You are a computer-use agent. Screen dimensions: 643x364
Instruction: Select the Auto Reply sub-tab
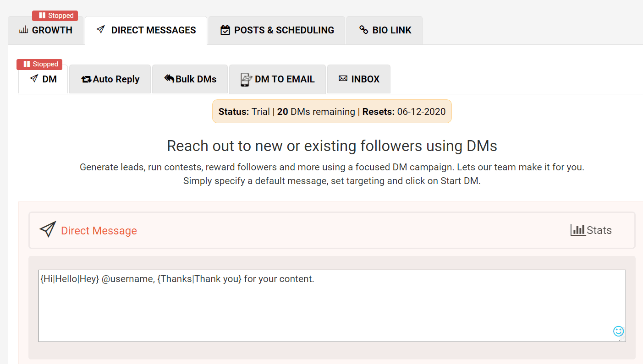(110, 79)
